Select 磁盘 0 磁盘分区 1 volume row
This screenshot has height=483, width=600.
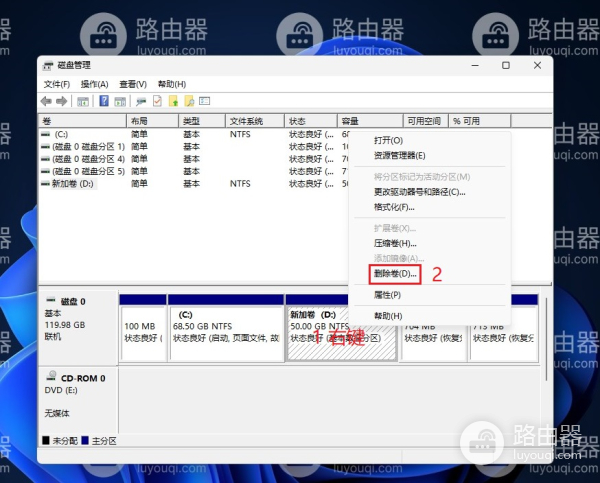tap(194, 147)
